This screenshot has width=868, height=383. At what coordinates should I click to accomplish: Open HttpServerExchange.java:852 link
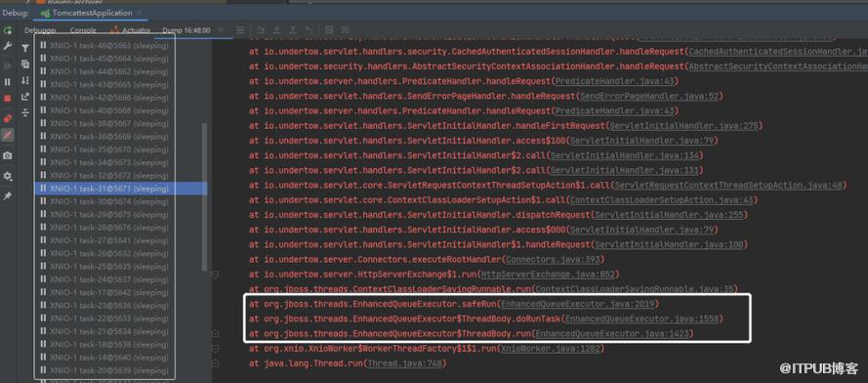coord(549,275)
